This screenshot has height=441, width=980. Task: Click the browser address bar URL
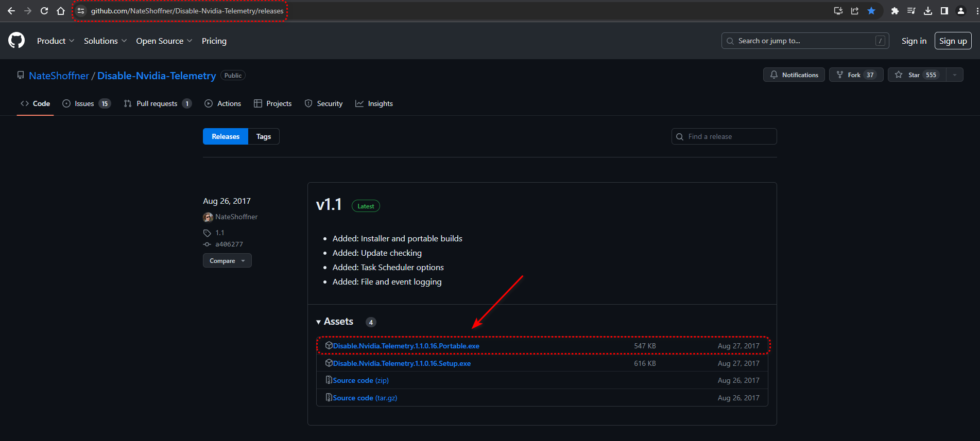pyautogui.click(x=187, y=11)
